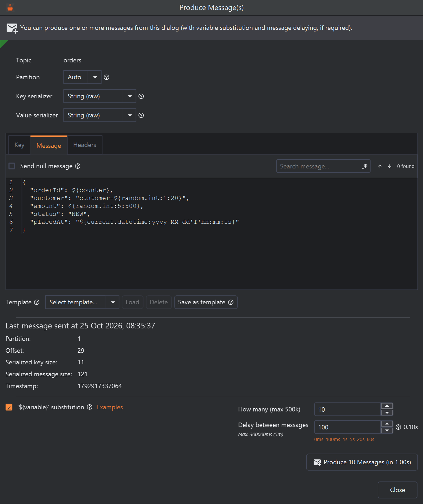
Task: Click the Delete template button
Action: pos(159,302)
